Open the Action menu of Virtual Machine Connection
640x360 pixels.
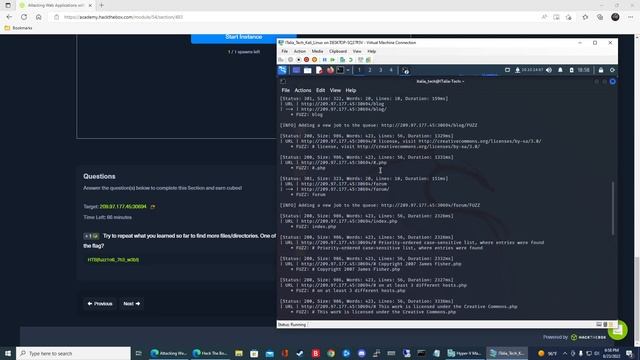point(300,51)
